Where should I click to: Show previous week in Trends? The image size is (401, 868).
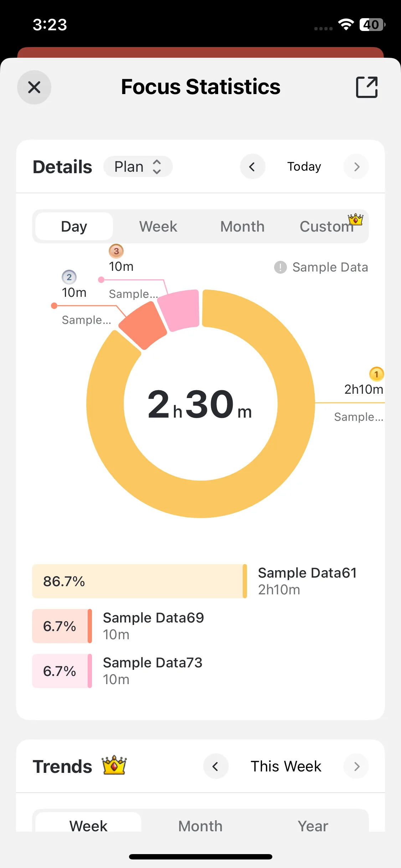point(216,766)
